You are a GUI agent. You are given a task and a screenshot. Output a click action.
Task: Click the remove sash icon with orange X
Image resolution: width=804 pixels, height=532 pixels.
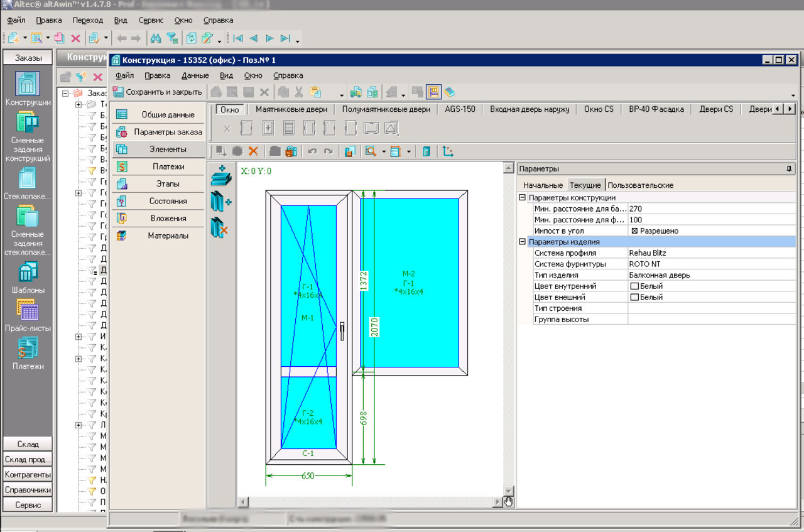tap(220, 227)
